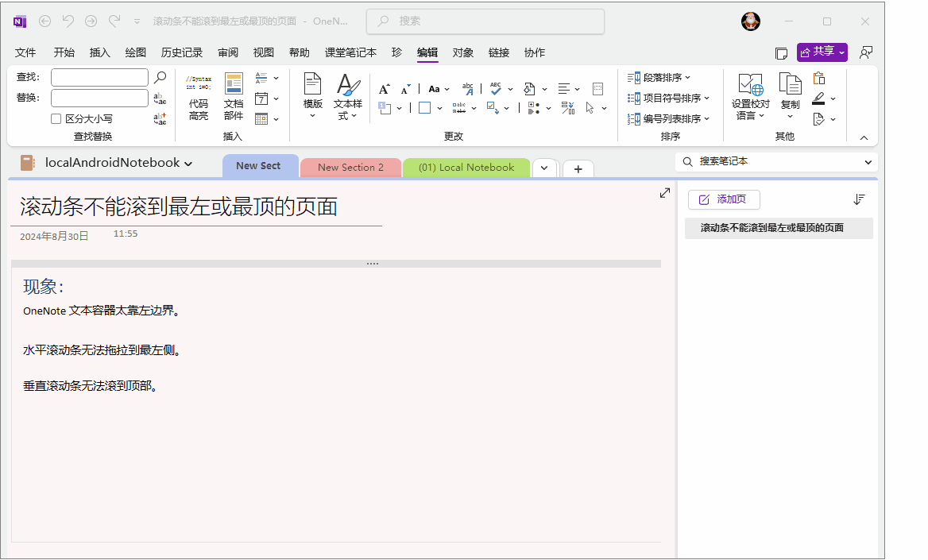
Task: Click the Replace icon next to 替换 field
Action: [160, 98]
